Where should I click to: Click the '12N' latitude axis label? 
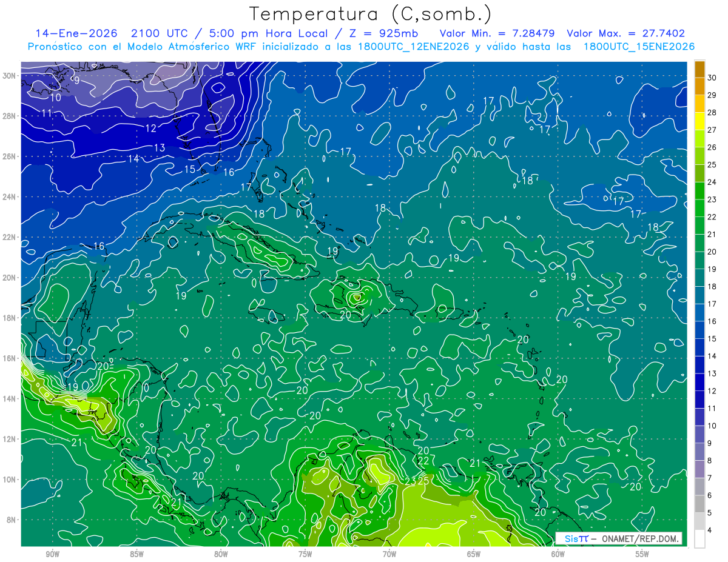pos(10,439)
